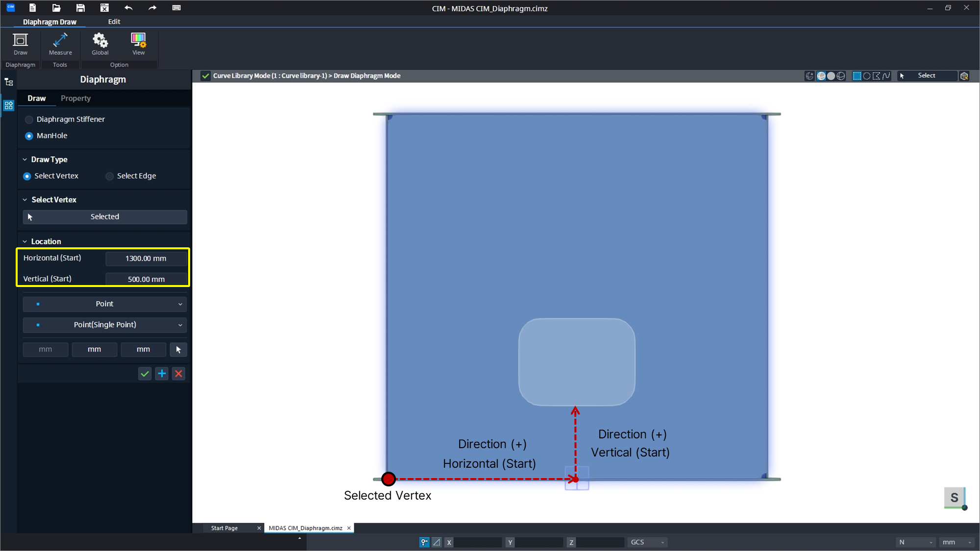
Task: Edit the Vertical (Start) value field
Action: point(146,279)
